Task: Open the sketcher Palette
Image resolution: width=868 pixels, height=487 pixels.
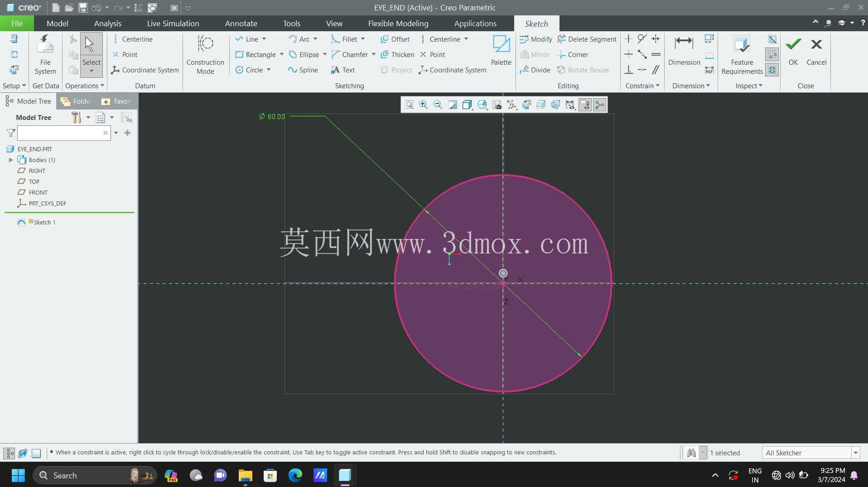Action: tap(501, 50)
